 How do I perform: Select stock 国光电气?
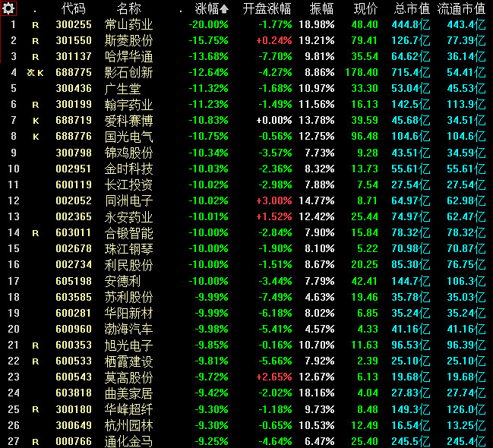(128, 137)
